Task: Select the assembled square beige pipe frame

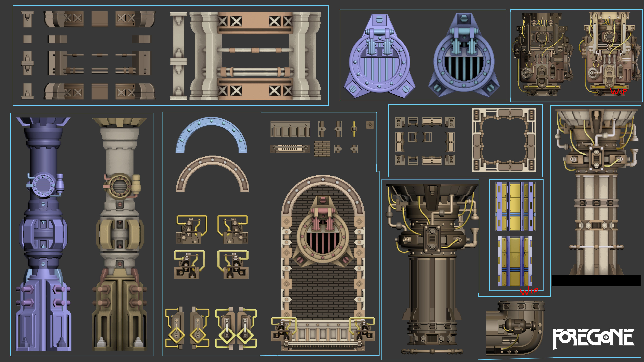Action: [x=504, y=140]
